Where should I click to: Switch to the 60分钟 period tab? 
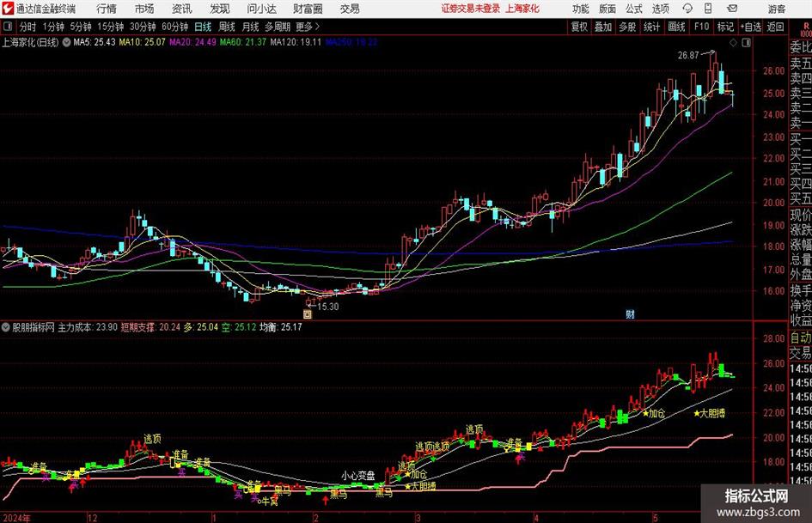click(175, 27)
